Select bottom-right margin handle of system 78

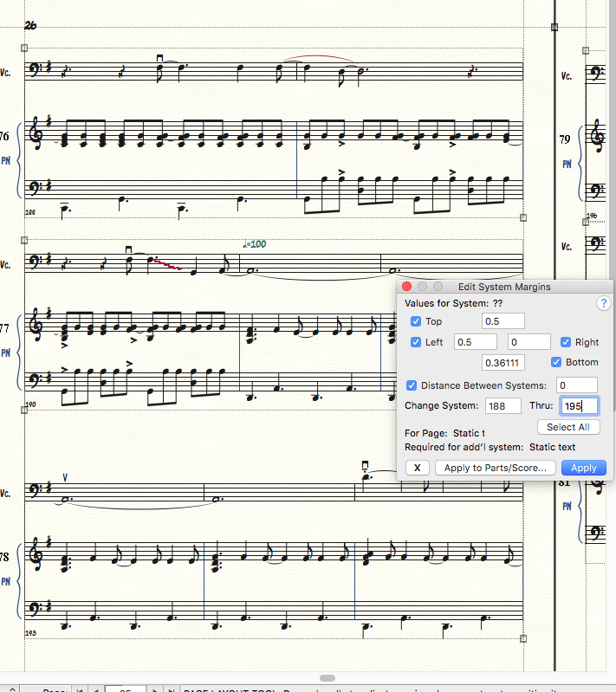click(x=522, y=638)
